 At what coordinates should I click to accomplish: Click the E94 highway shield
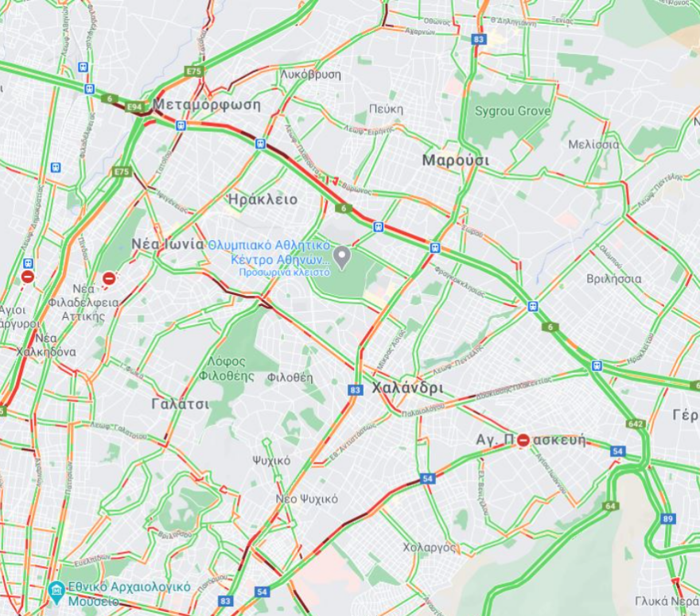coord(134,107)
